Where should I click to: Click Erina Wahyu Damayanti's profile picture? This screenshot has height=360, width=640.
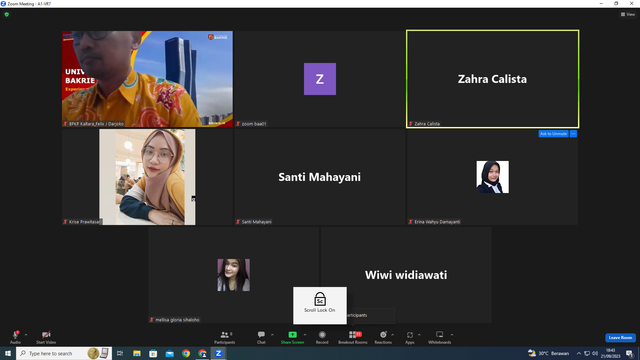point(492,177)
